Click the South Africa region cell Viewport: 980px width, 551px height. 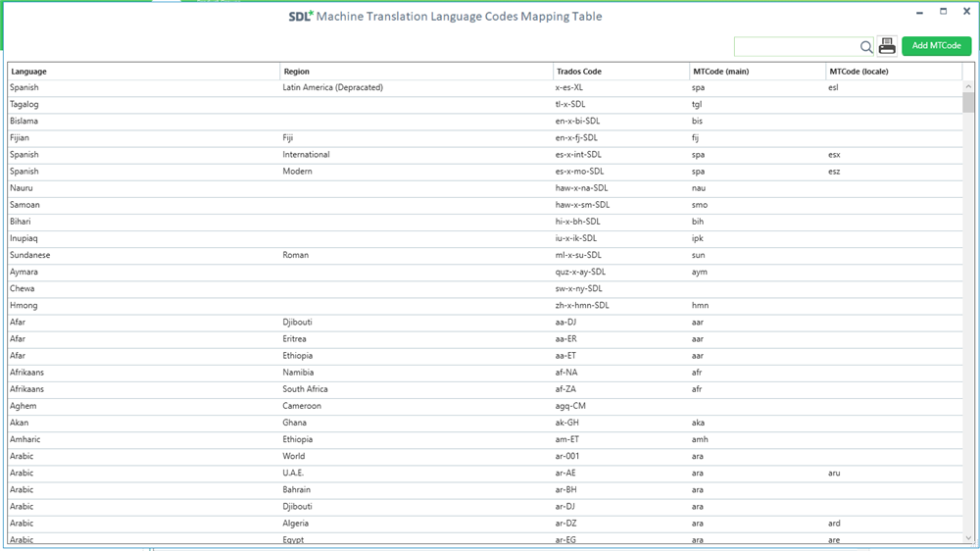[x=305, y=389]
